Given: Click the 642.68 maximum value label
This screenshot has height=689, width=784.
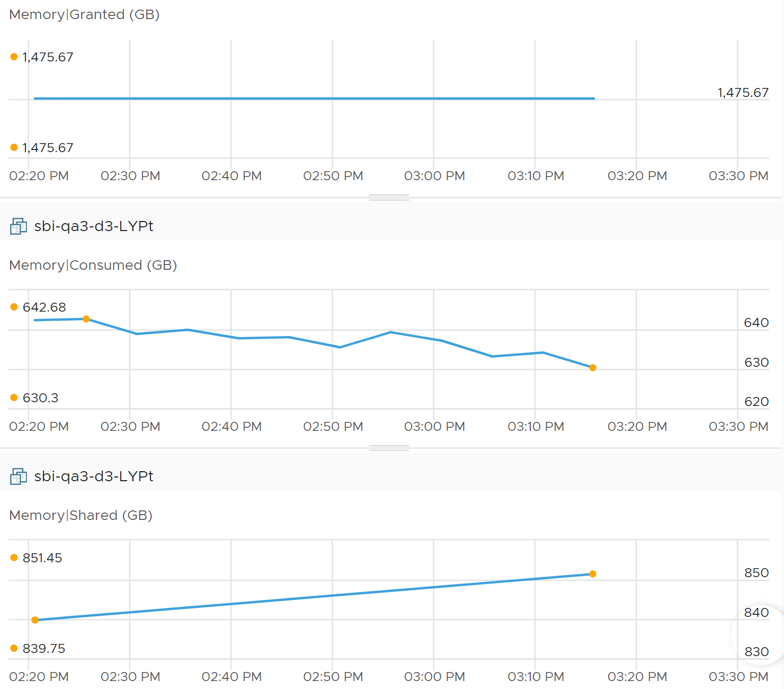Looking at the screenshot, I should (x=44, y=307).
